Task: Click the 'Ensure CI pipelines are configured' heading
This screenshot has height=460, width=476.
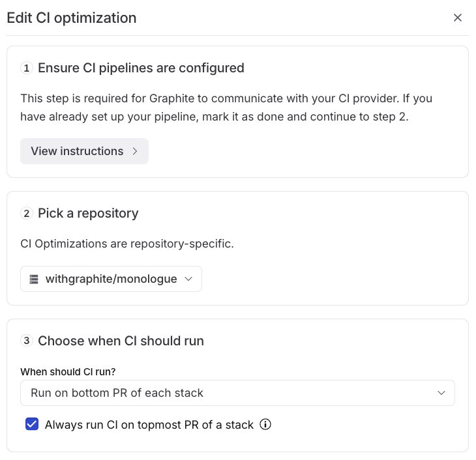Action: point(141,68)
